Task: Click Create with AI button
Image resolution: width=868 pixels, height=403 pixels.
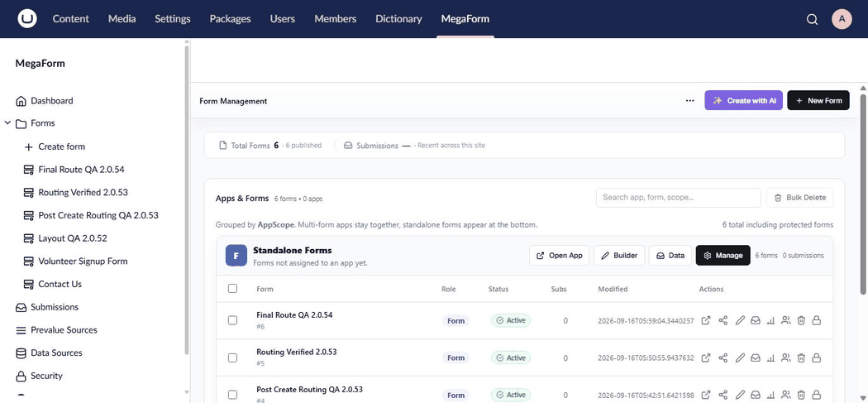Action: click(x=743, y=100)
